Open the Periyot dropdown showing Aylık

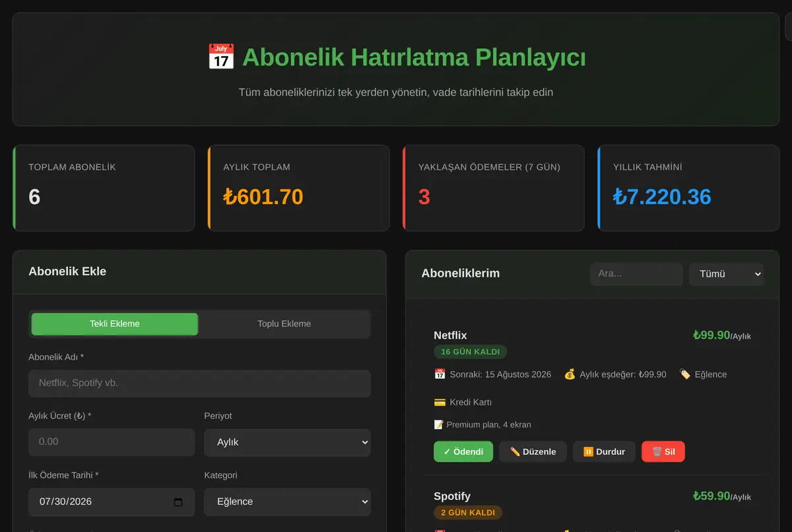287,442
